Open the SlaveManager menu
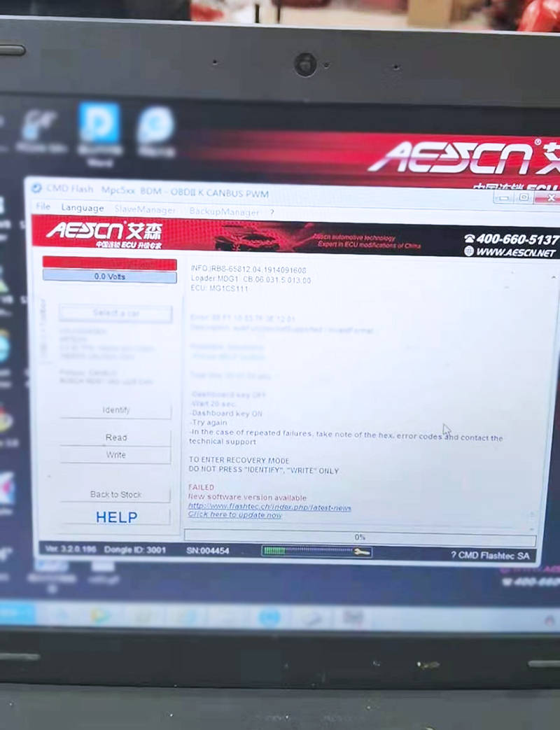Viewport: 560px width, 730px height. 145,209
